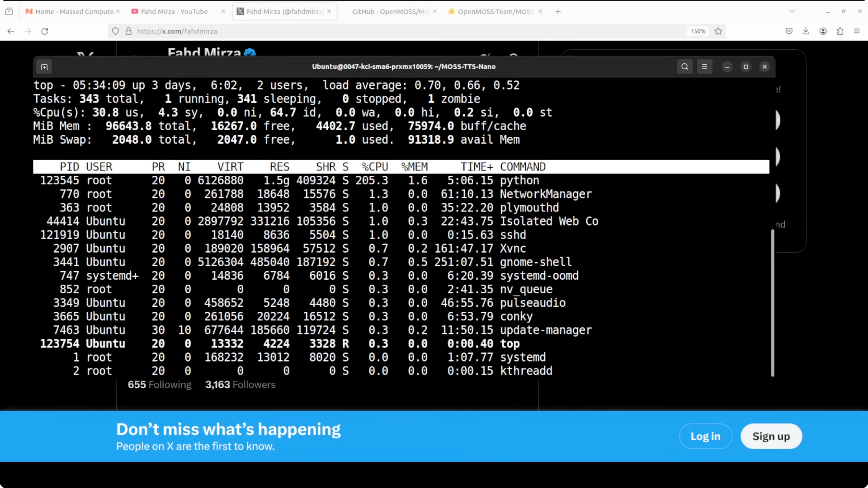Click the downloads icon in the browser toolbar
868x488 pixels.
click(806, 31)
